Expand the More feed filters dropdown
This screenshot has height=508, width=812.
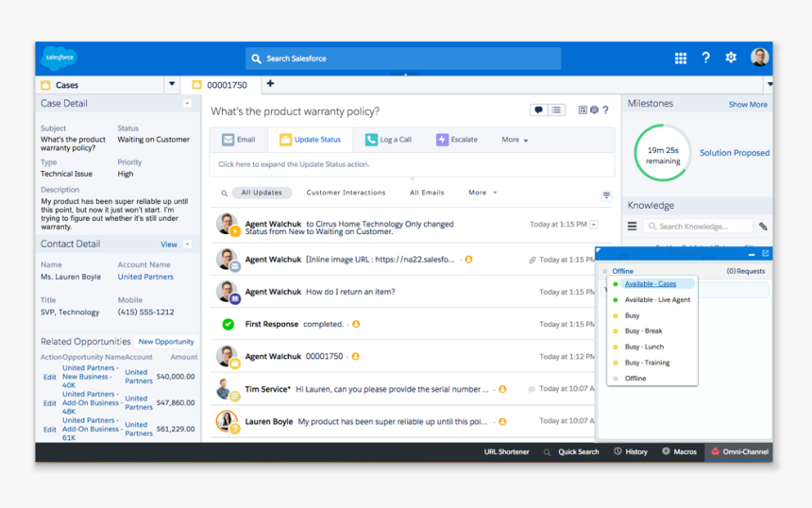(x=482, y=193)
